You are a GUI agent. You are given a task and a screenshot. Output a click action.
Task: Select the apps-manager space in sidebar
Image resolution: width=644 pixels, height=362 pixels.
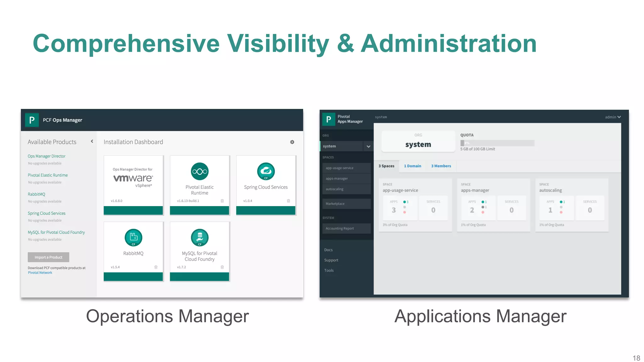coord(346,178)
